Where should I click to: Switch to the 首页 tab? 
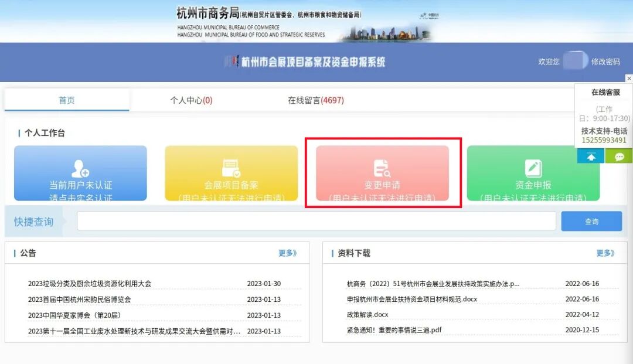66,100
